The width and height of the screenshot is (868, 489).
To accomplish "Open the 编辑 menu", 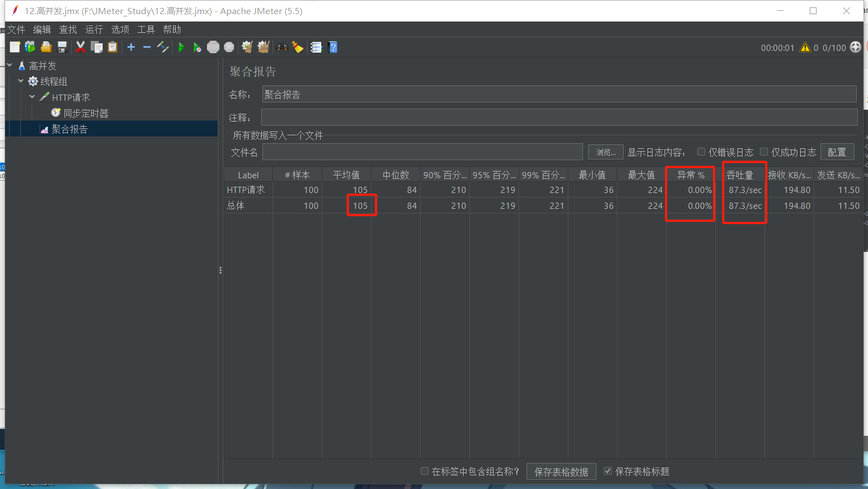I will pos(42,29).
